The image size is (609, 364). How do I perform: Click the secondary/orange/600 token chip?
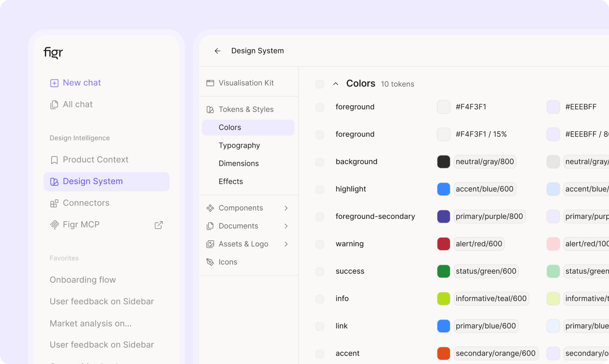click(496, 353)
